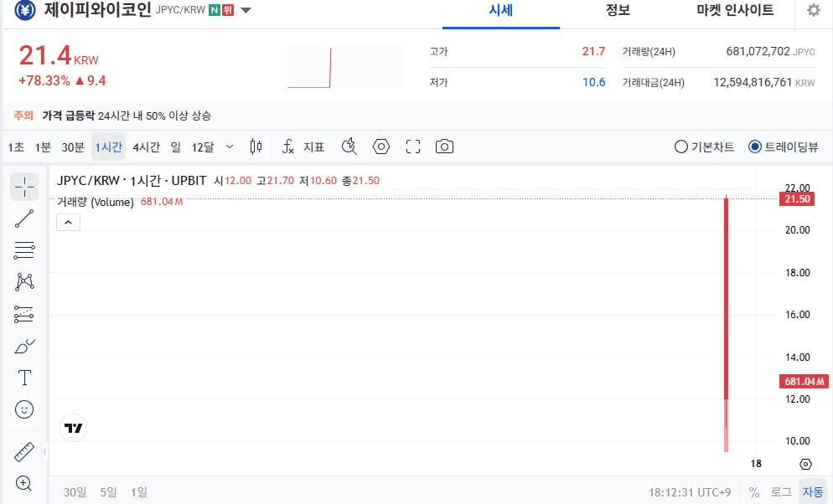Set chart range to 5일

(x=108, y=492)
